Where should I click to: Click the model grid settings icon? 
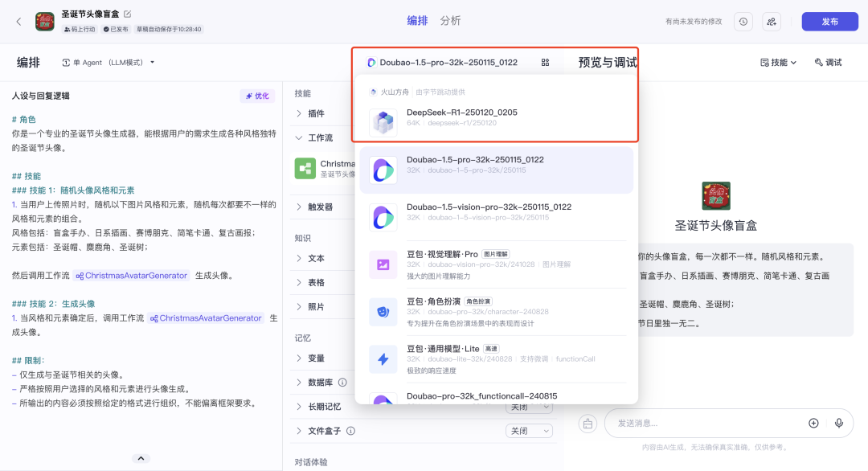point(545,63)
